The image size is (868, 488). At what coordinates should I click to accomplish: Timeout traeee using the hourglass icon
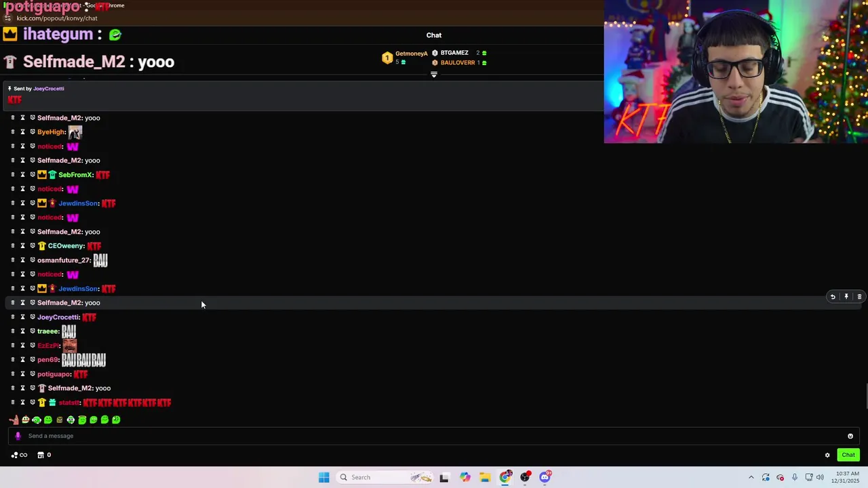[x=22, y=331]
